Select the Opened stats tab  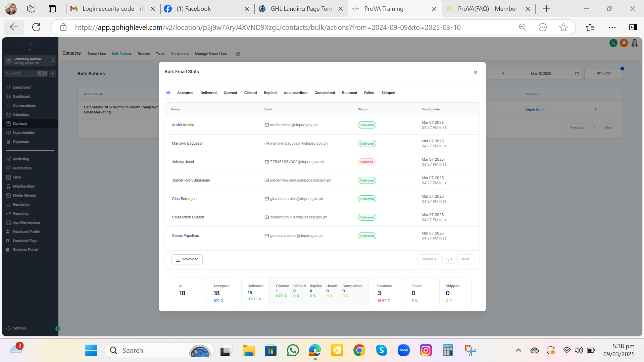(230, 93)
